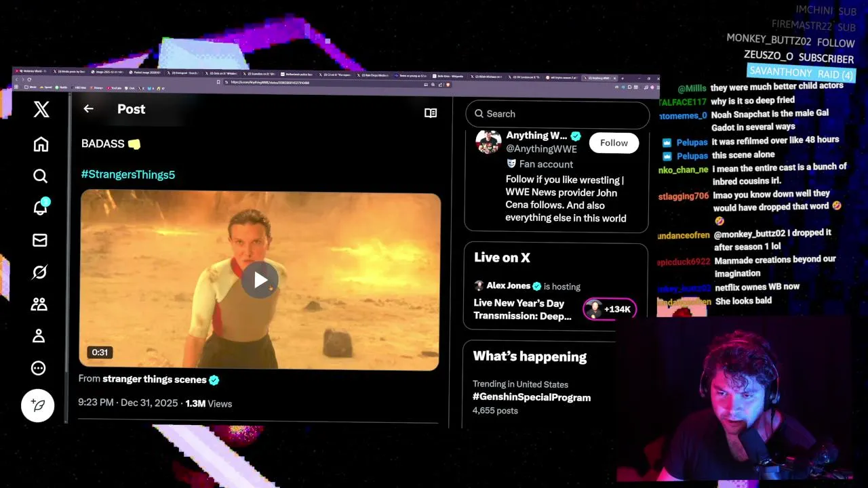Click the Anything WWE verified badge
This screenshot has height=488, width=868.
click(x=576, y=136)
